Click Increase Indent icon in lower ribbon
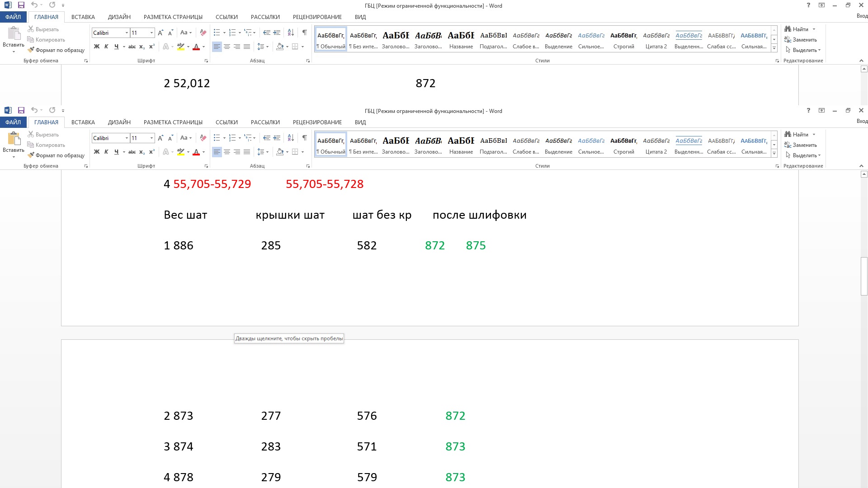 277,138
